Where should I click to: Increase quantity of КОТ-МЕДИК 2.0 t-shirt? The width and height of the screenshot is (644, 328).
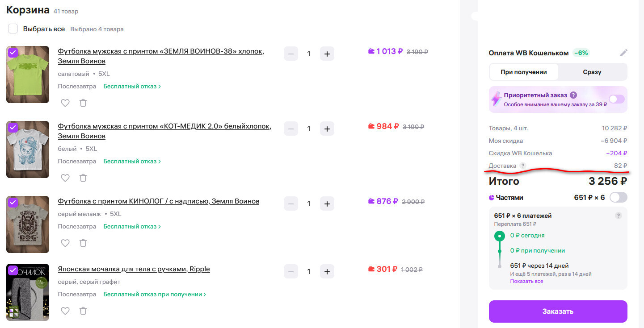327,129
